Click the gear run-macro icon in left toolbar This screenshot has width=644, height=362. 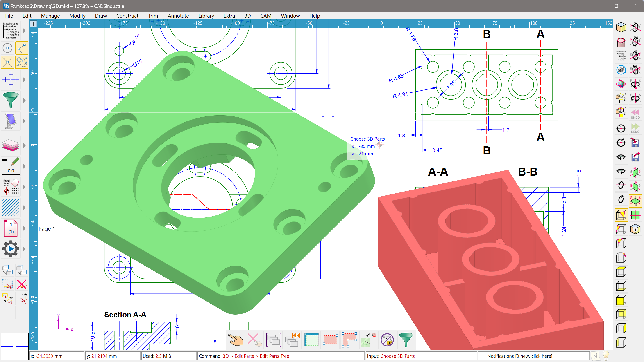click(x=11, y=249)
